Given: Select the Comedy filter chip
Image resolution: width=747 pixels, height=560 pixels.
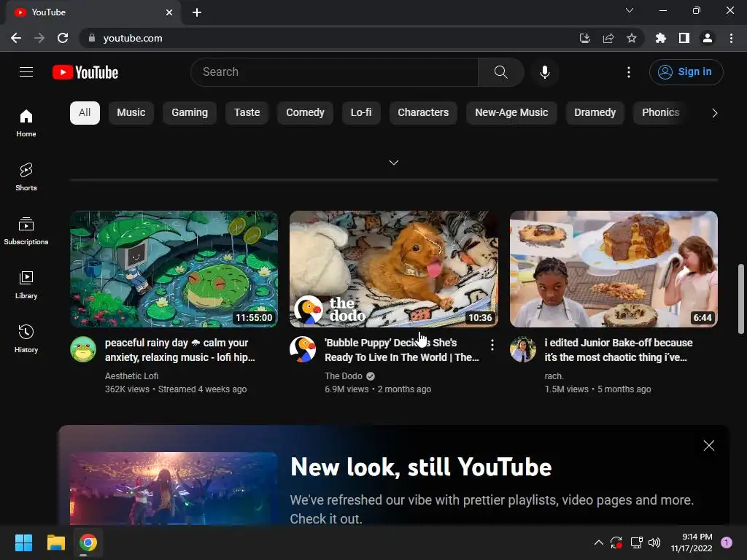Looking at the screenshot, I should point(305,113).
